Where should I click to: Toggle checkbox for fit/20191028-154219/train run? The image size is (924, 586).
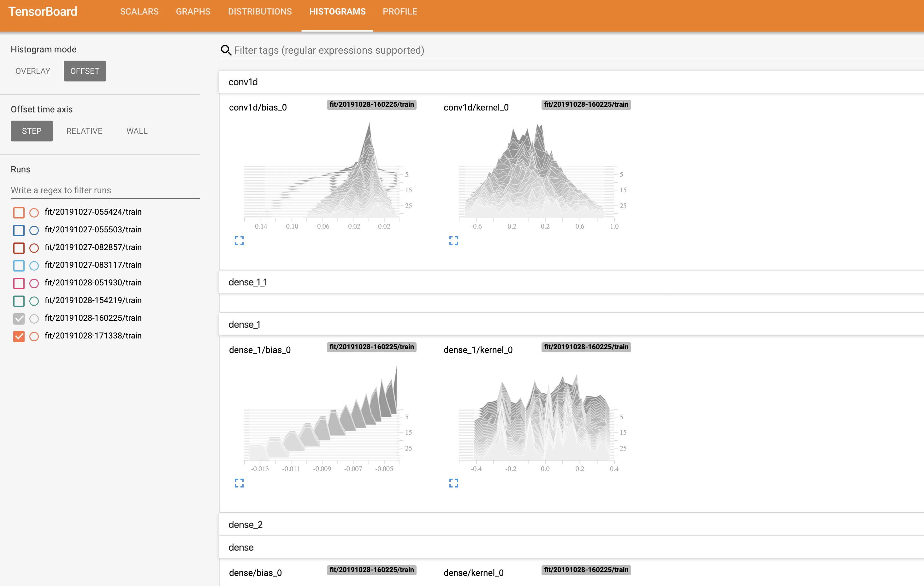point(19,301)
